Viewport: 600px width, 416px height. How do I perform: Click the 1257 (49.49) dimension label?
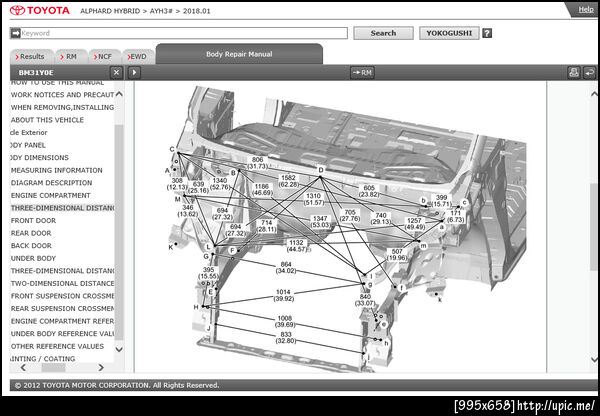point(414,224)
